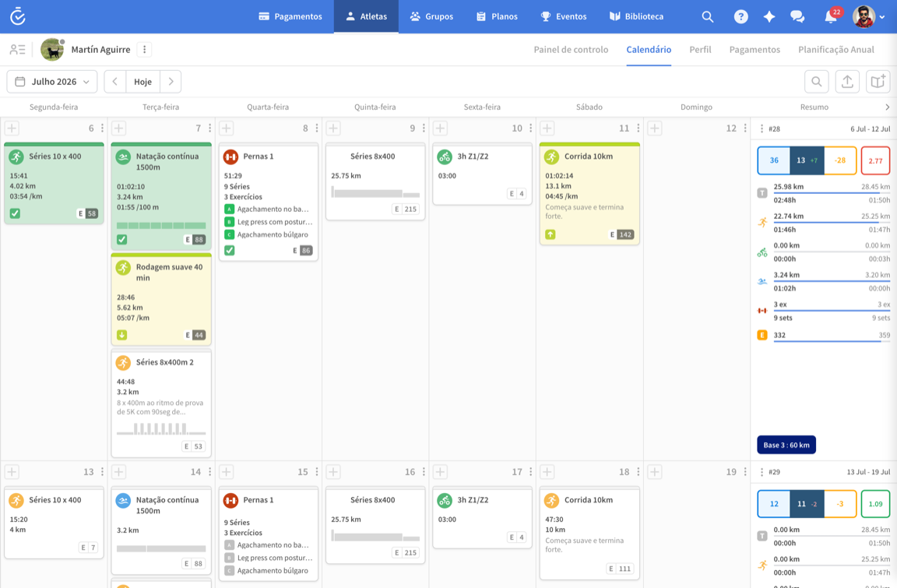Toggle completed checkbox on Natação contínua day 7
Screen dimensions: 897x588
[121, 240]
